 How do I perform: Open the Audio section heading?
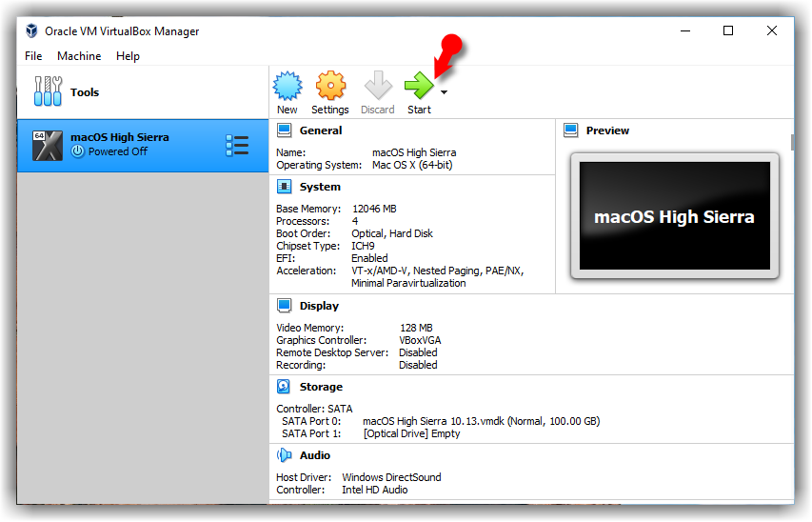point(315,455)
